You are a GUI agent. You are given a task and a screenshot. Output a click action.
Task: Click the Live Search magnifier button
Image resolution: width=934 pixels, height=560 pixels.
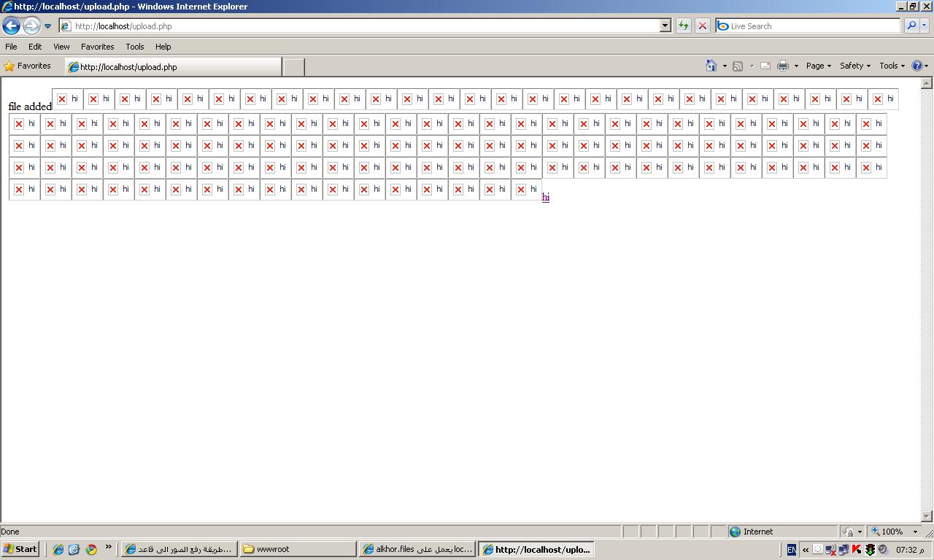911,26
